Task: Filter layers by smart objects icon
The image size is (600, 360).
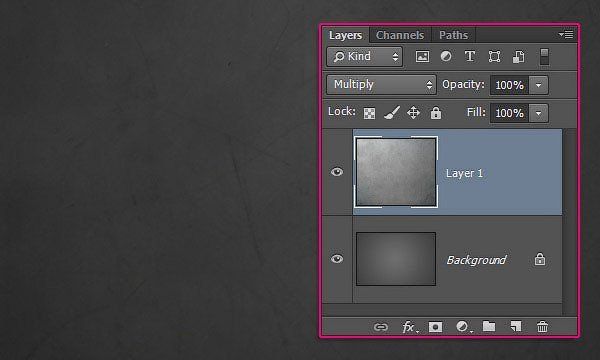Action: 518,57
